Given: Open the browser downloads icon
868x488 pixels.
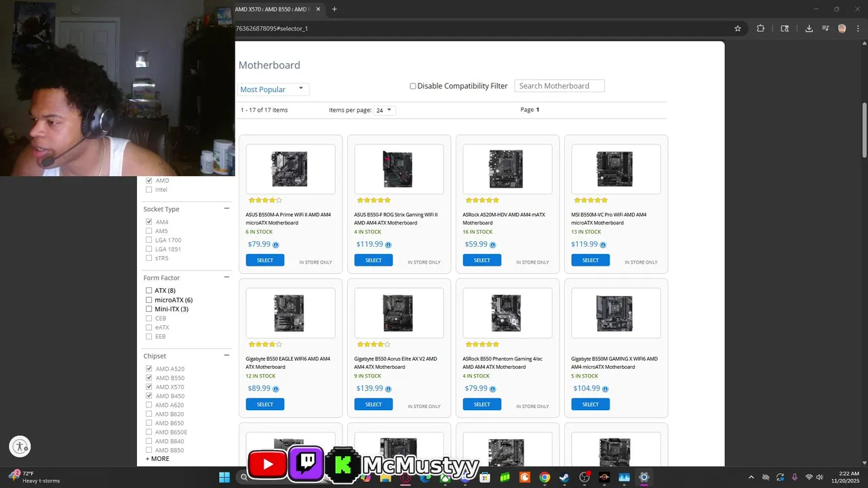Looking at the screenshot, I should point(809,28).
